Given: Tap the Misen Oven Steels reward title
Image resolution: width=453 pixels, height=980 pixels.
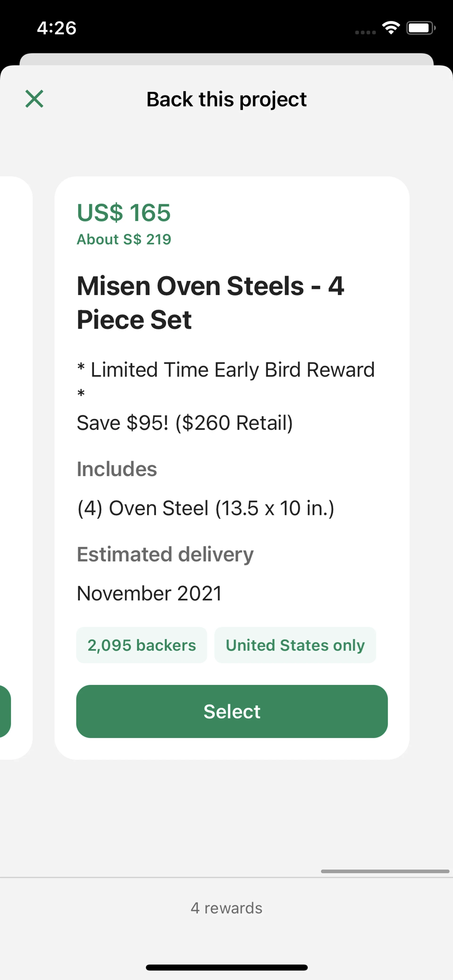Looking at the screenshot, I should point(210,302).
